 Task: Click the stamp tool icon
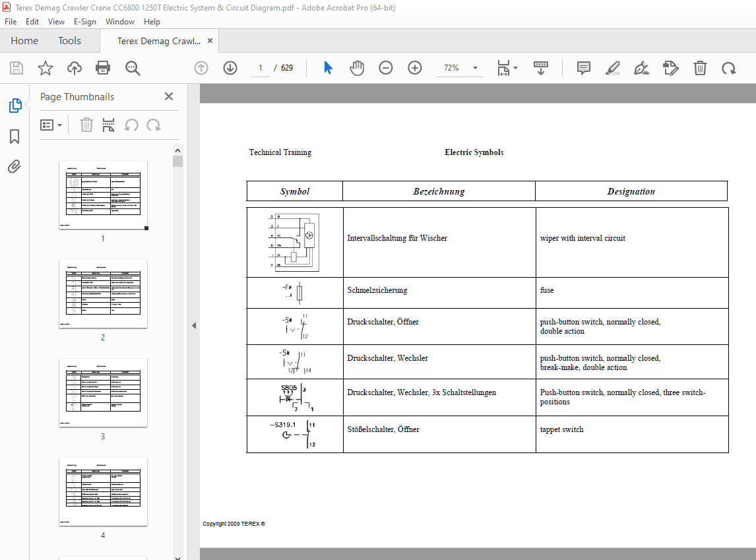click(x=671, y=68)
